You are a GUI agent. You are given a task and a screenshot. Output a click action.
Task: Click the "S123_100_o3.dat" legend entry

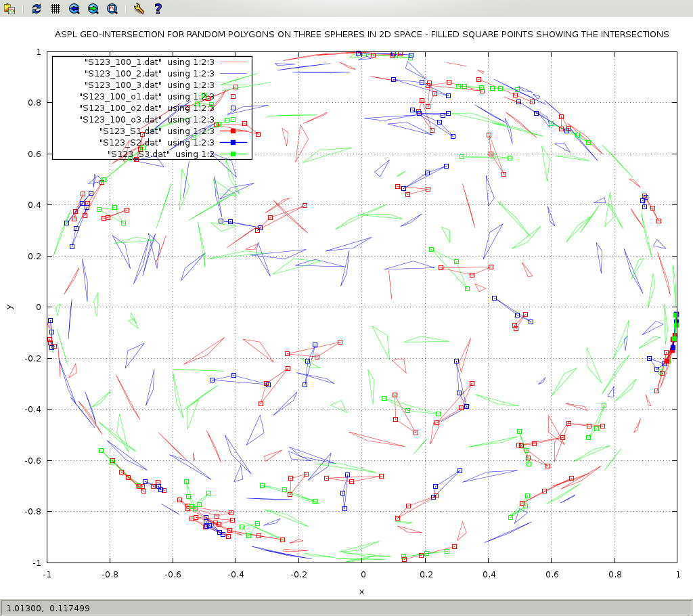120,119
